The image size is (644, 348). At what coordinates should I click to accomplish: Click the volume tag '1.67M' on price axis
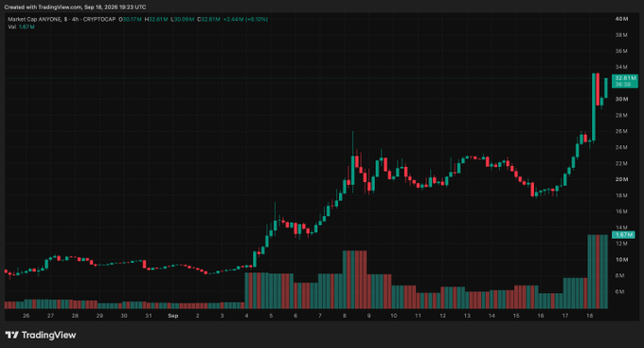pyautogui.click(x=623, y=234)
